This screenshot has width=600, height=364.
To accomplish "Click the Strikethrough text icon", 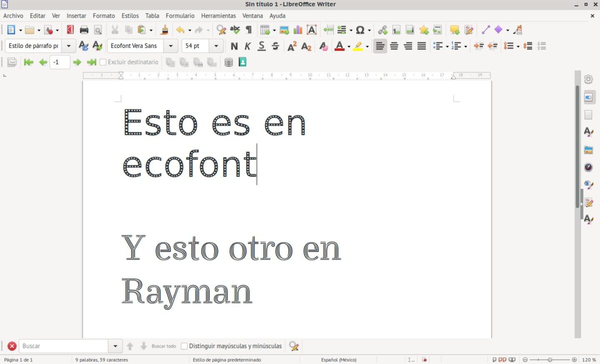I will pos(275,46).
